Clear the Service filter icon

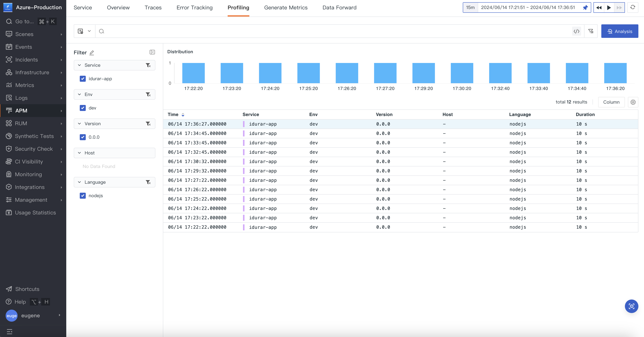pyautogui.click(x=148, y=65)
